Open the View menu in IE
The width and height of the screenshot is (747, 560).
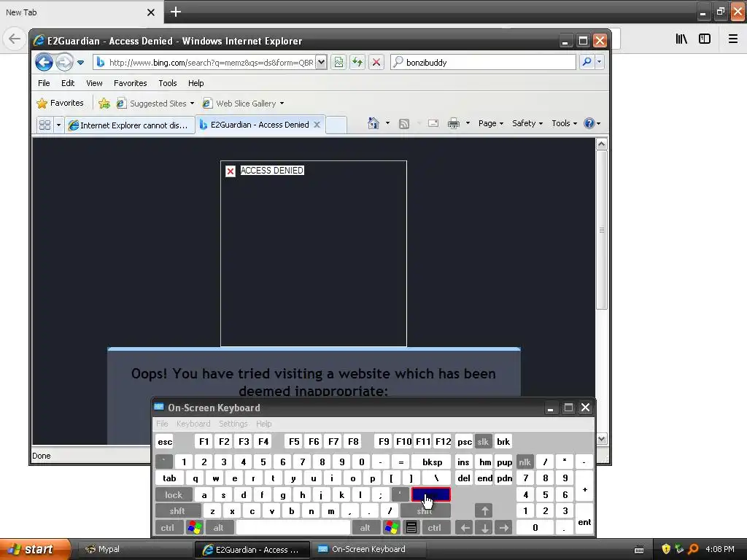94,83
